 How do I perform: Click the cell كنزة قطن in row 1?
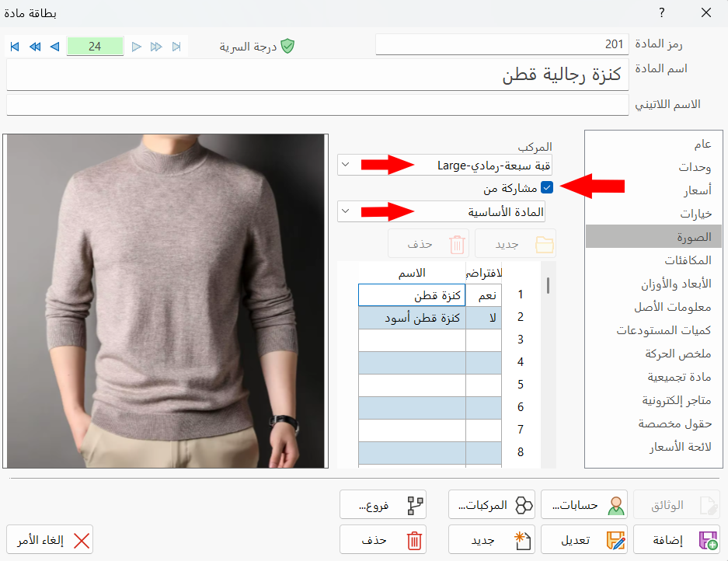[x=412, y=295]
